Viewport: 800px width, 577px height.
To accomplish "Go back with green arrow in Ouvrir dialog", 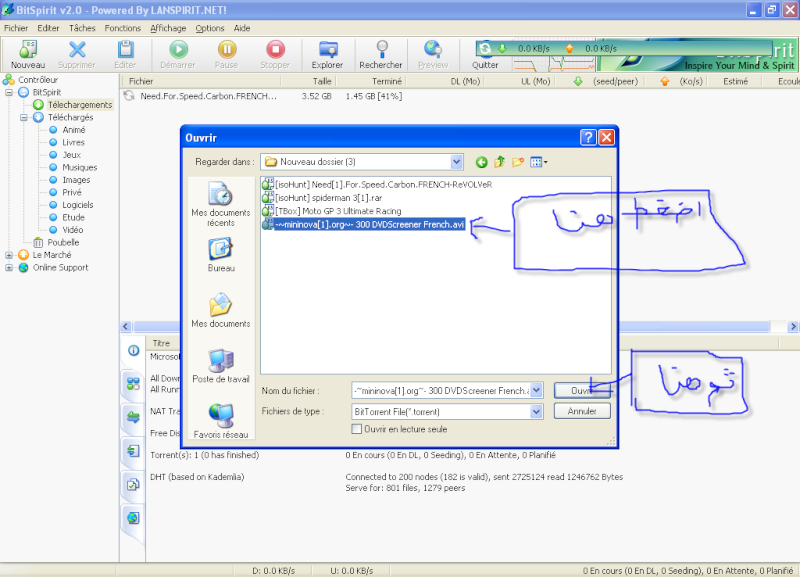I will point(481,162).
